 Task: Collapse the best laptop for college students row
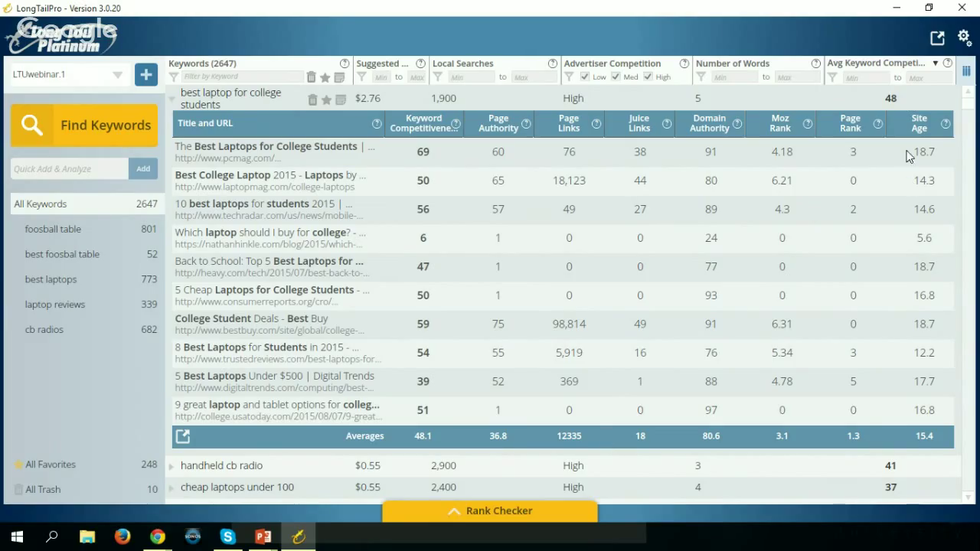(x=172, y=98)
